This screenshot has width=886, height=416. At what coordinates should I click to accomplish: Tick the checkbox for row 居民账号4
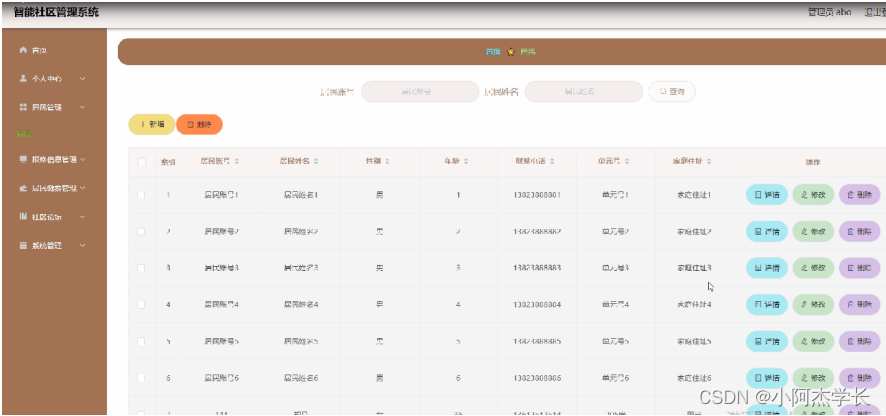[141, 305]
